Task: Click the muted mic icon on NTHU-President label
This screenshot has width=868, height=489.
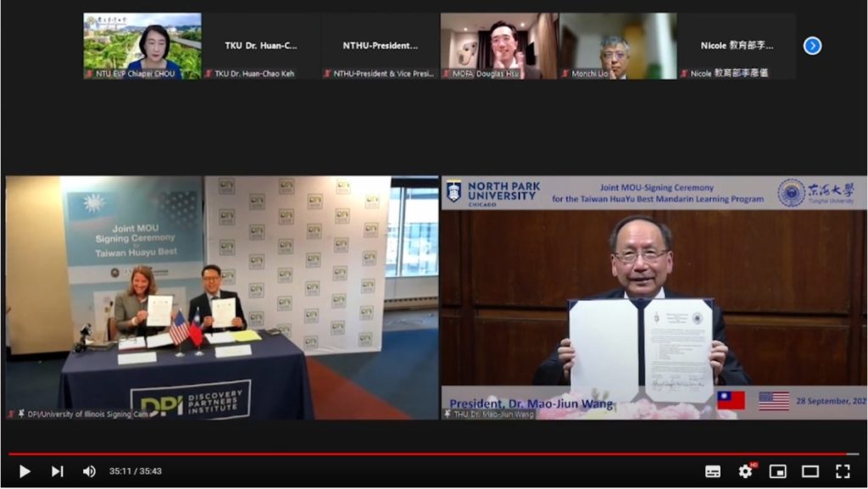Action: click(327, 74)
